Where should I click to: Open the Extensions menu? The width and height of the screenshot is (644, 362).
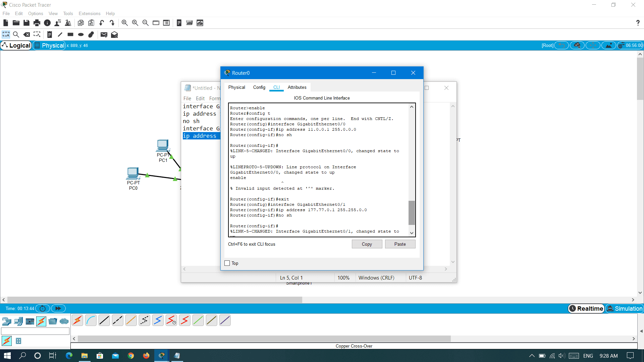click(89, 13)
